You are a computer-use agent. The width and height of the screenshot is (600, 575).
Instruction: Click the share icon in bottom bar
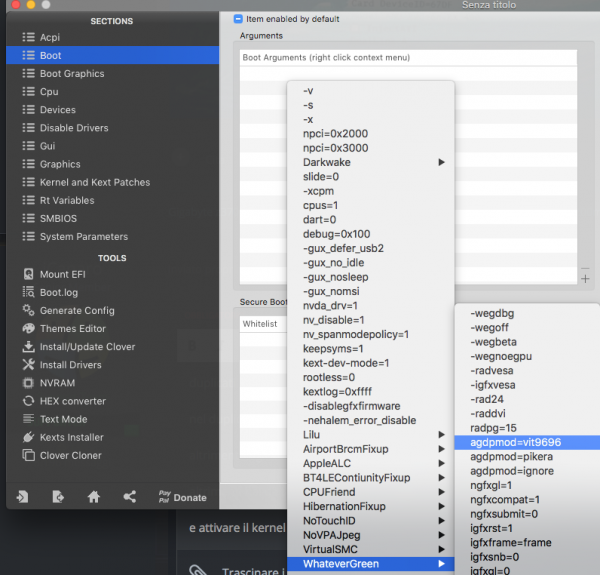tap(130, 497)
